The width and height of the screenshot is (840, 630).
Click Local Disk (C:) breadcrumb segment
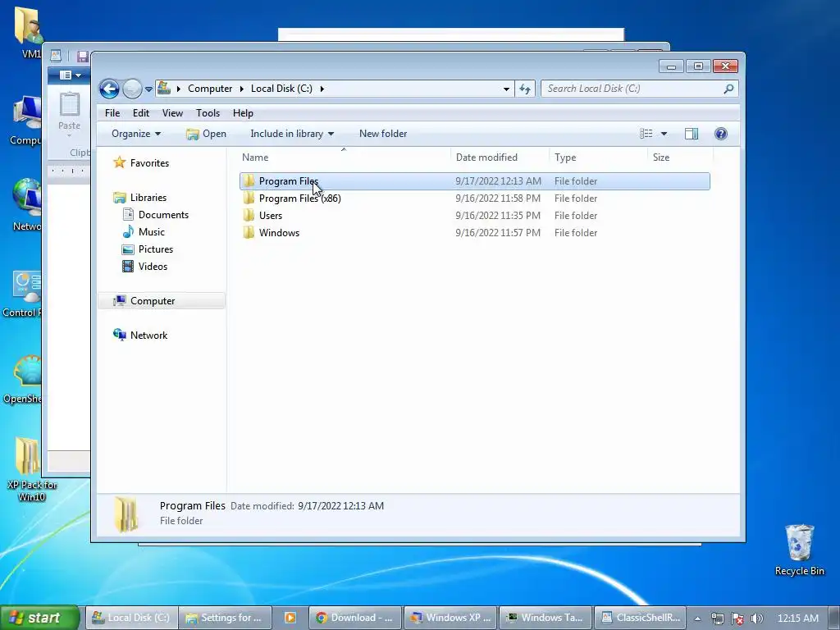click(x=282, y=89)
